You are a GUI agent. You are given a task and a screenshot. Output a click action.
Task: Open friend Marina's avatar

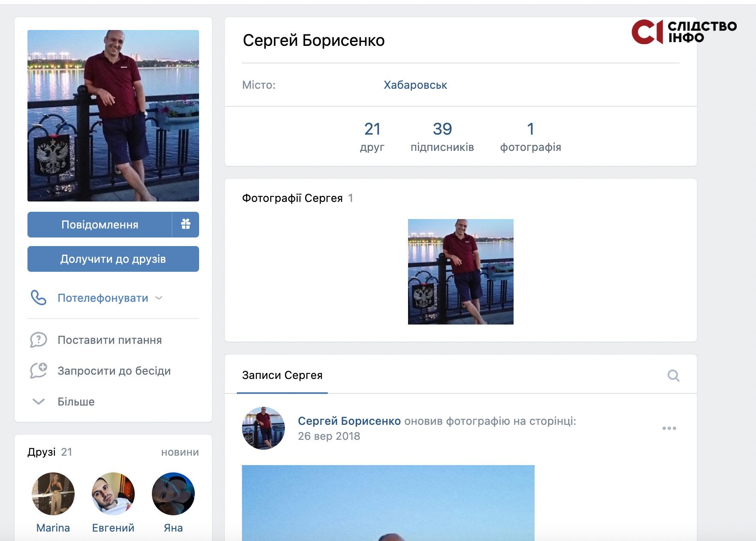click(x=53, y=494)
